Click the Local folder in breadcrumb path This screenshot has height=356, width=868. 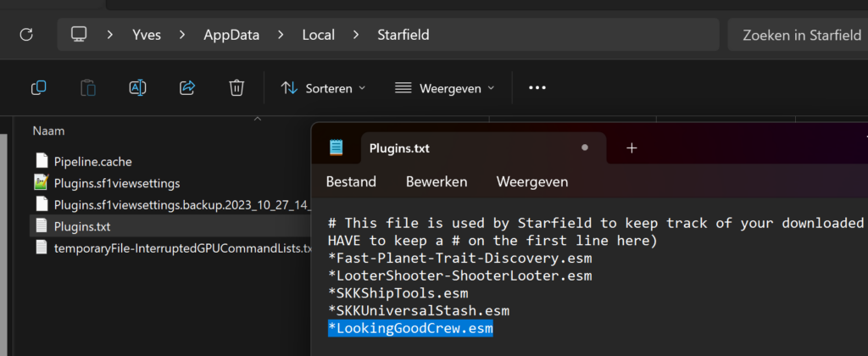tap(319, 35)
